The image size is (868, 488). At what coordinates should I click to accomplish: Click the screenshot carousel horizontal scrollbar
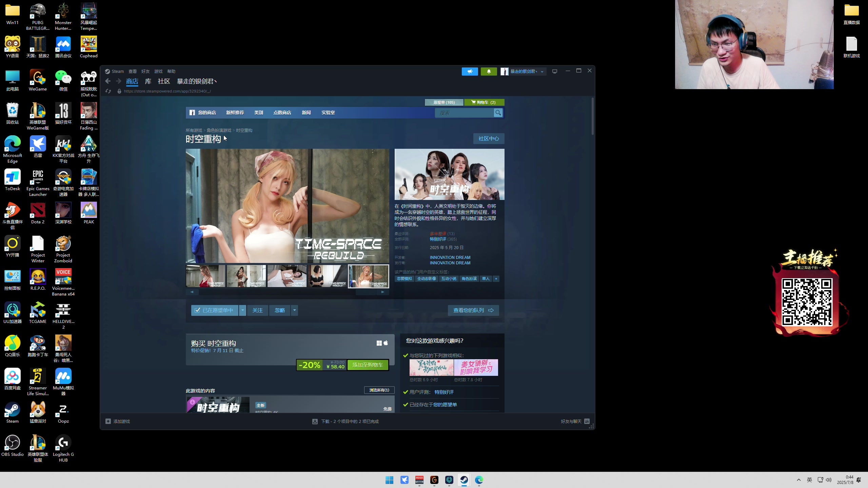click(x=288, y=292)
